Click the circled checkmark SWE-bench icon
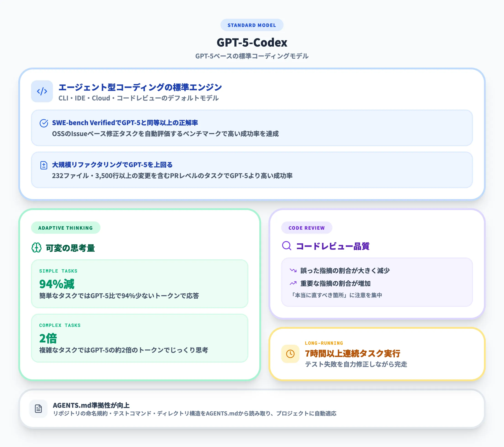 coord(44,123)
